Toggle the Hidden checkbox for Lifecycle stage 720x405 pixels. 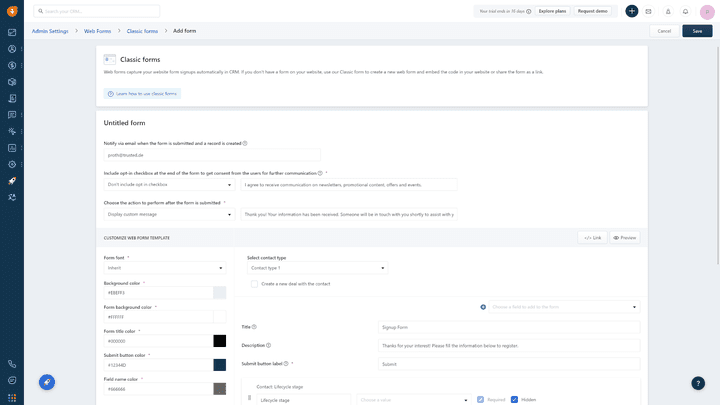[x=514, y=400]
